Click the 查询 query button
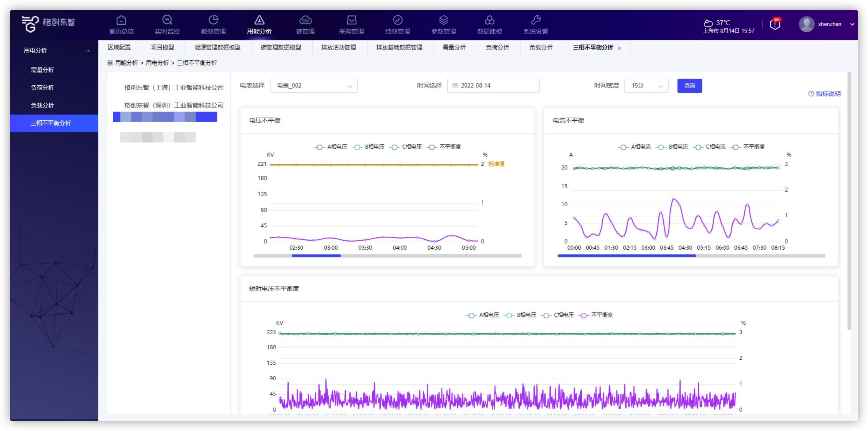 click(x=689, y=86)
